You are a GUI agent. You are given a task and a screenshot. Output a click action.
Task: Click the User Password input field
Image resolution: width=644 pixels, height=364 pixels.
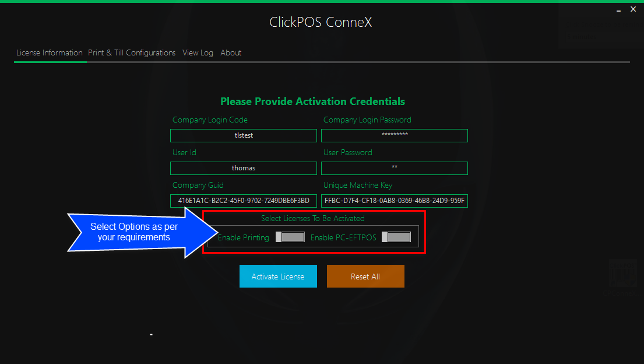click(395, 168)
